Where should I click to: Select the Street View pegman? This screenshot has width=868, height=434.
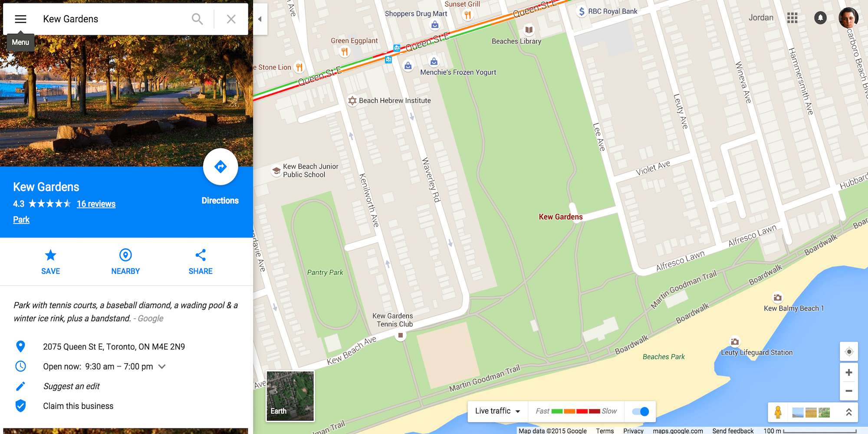[x=778, y=412]
